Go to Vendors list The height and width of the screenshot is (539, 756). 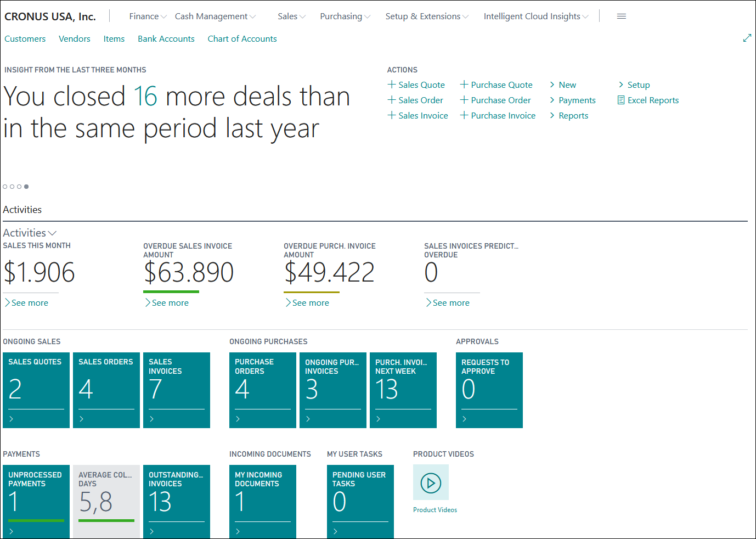tap(75, 38)
